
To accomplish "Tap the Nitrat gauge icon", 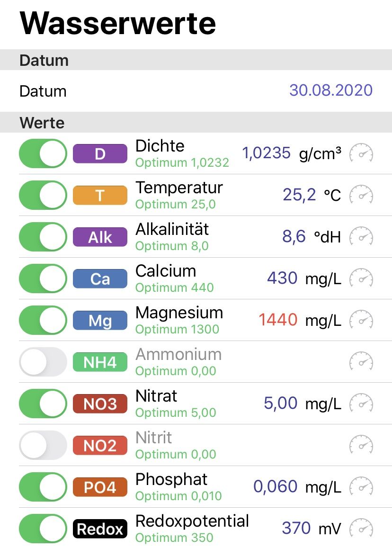I will click(x=361, y=404).
